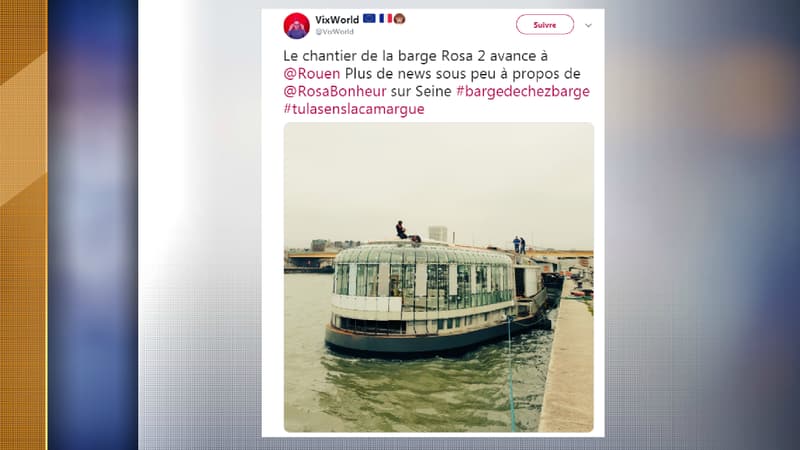Open the @Rouen mention link
This screenshot has width=800, height=450.
coord(312,73)
